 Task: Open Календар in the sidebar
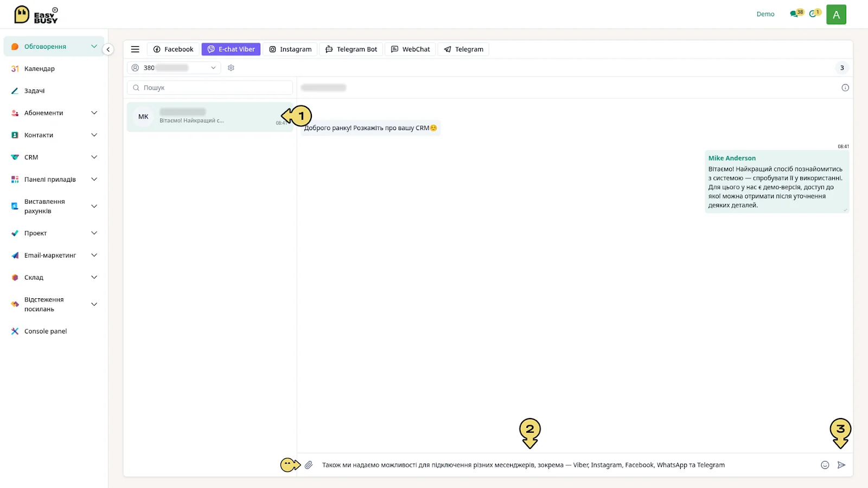[40, 69]
